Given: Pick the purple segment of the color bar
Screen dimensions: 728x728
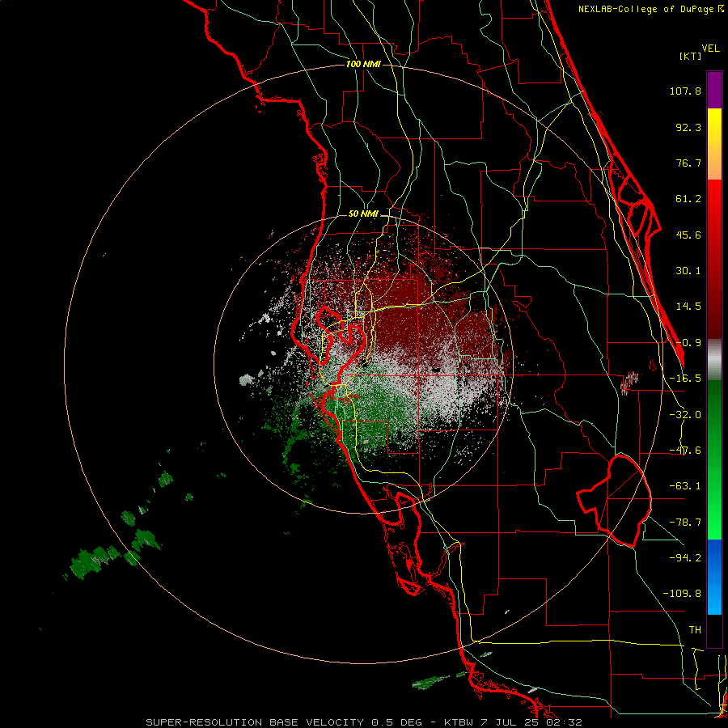Looking at the screenshot, I should 714,90.
